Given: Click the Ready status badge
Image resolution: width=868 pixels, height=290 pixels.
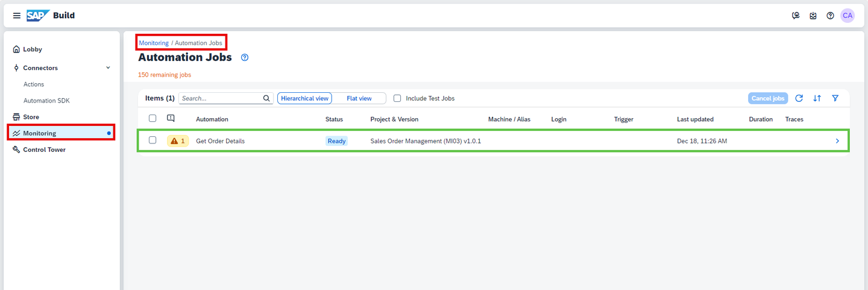Looking at the screenshot, I should pos(337,141).
